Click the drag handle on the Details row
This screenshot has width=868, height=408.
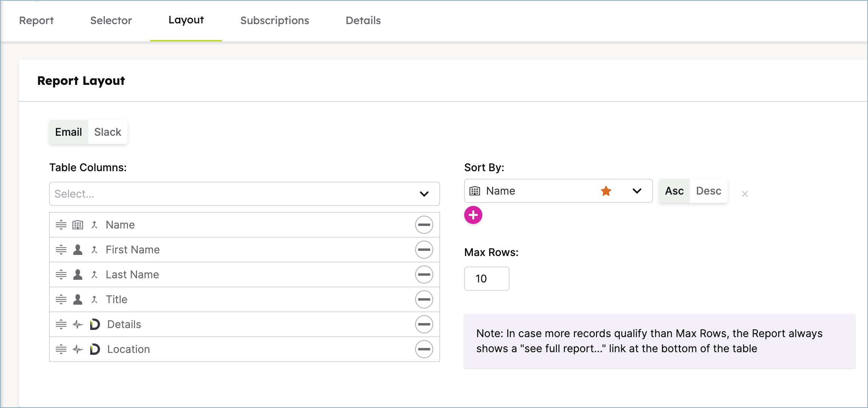coord(61,324)
